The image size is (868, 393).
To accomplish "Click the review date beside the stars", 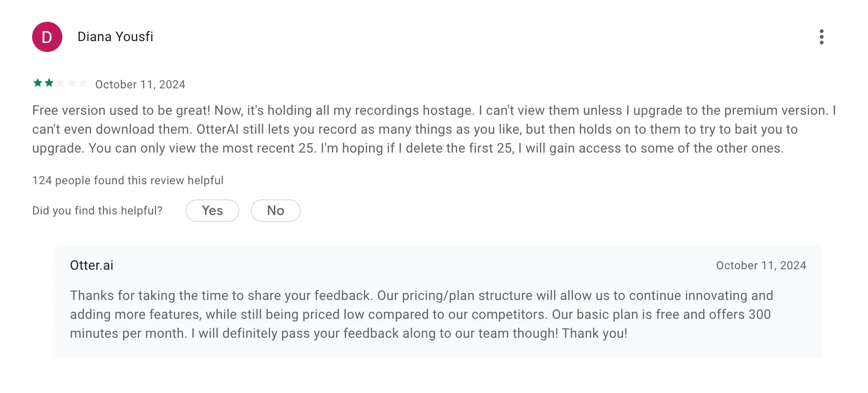I will point(140,85).
